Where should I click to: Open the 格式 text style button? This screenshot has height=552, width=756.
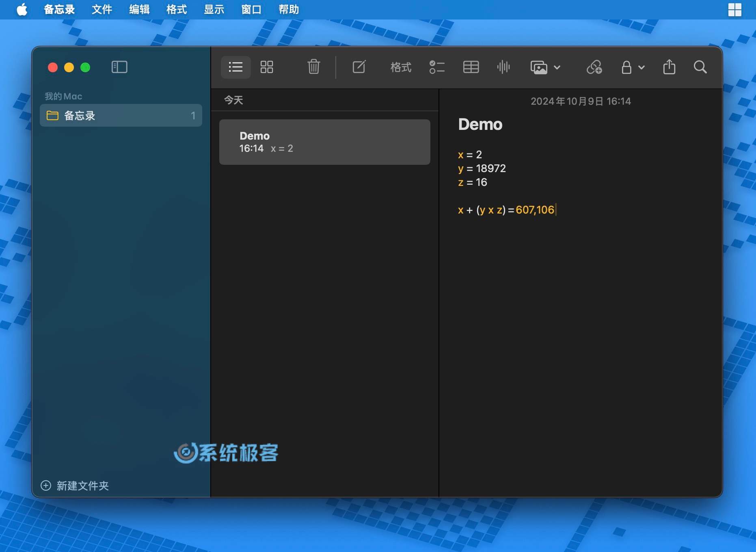[401, 67]
